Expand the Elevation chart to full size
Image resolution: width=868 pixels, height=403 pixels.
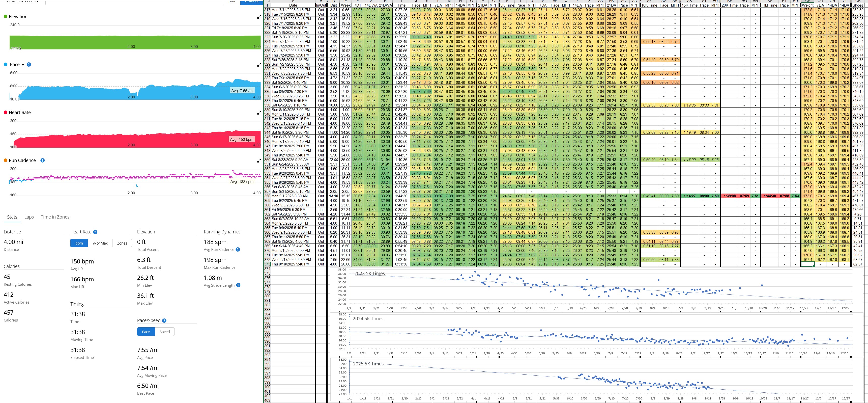coord(259,17)
